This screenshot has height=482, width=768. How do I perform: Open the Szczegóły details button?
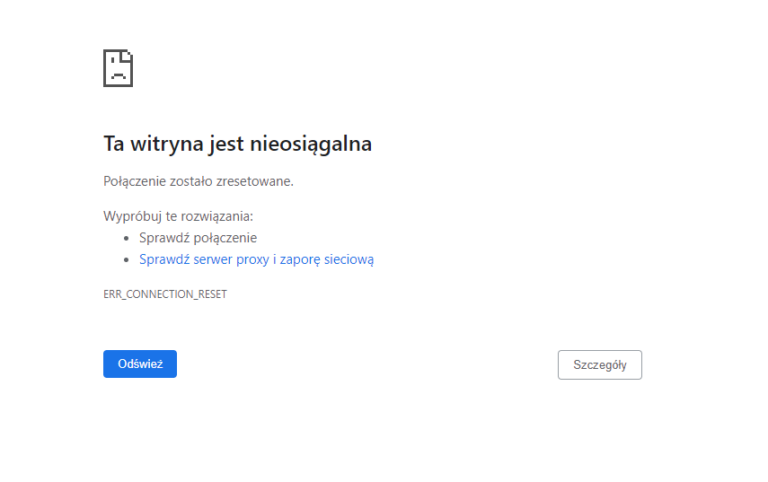pos(599,365)
